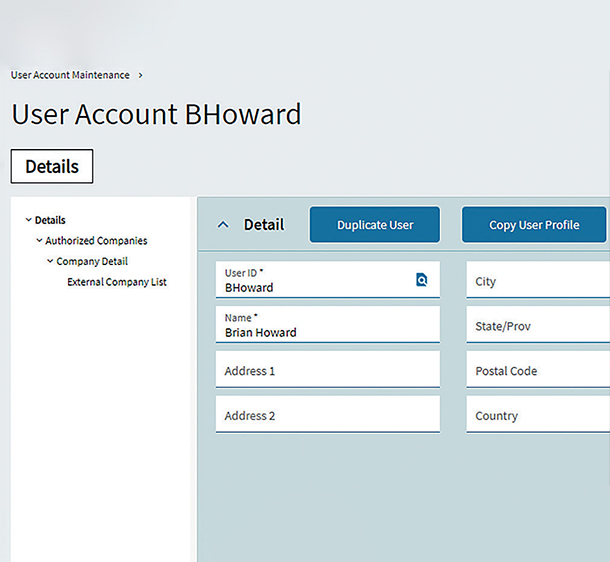Click the Name field with Brian Howard
The image size is (610, 562).
[327, 326]
